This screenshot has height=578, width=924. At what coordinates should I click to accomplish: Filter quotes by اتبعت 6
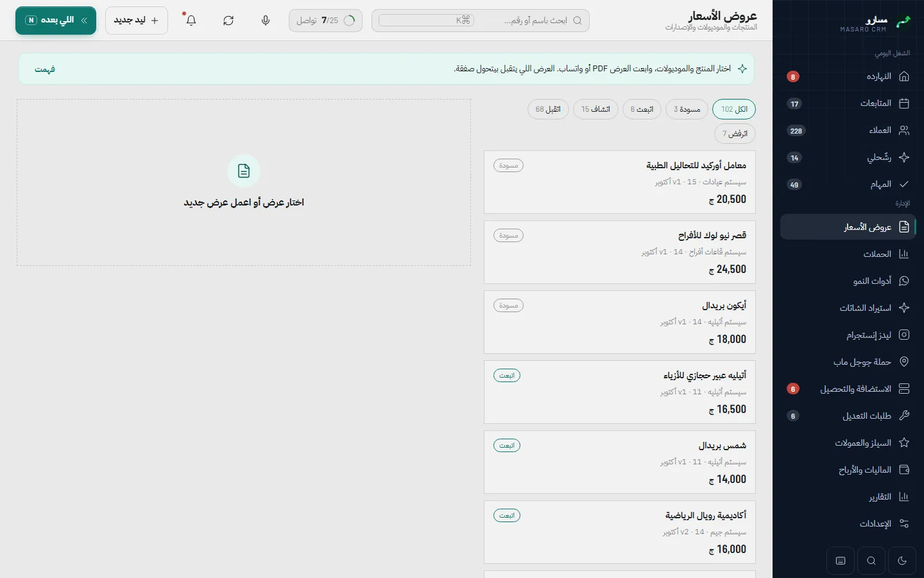(642, 109)
